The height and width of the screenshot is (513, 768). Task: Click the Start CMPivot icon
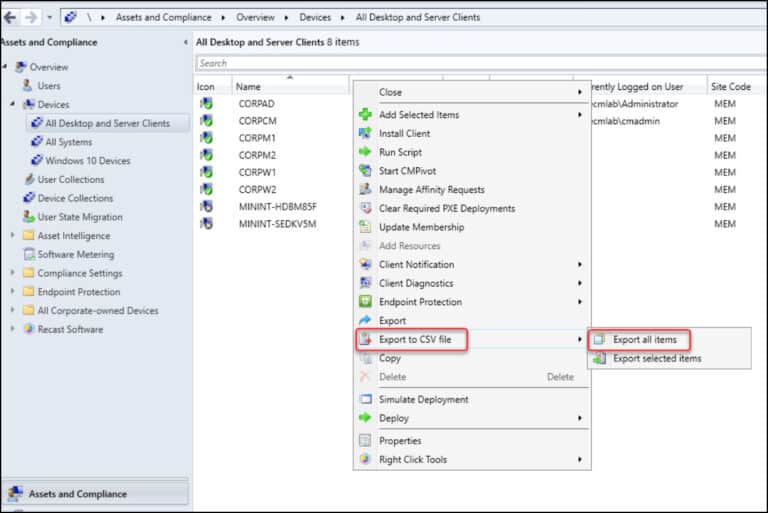click(x=365, y=171)
